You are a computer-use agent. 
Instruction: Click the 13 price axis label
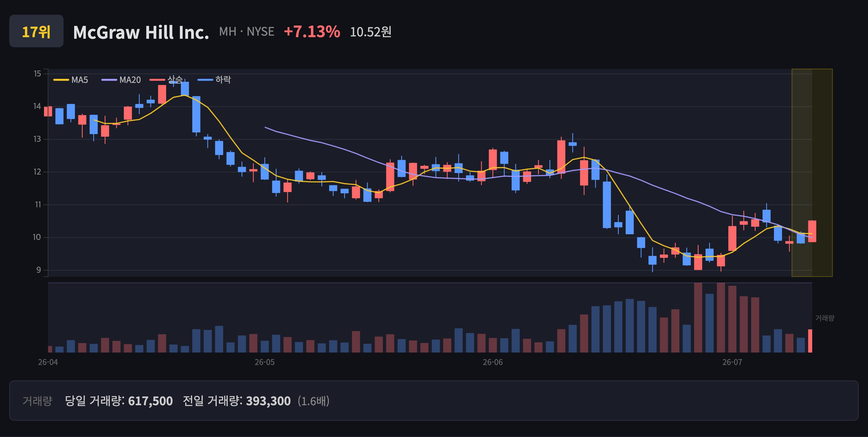click(x=37, y=139)
